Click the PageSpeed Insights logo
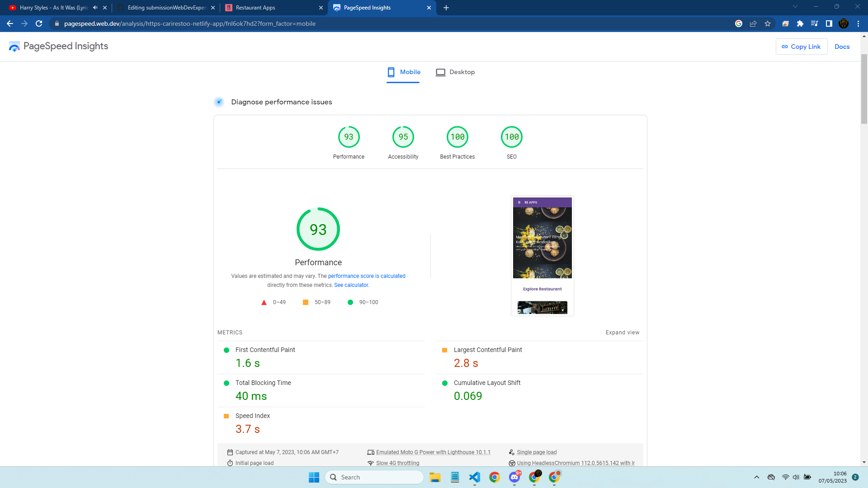Viewport: 868px width, 488px height. coord(58,46)
